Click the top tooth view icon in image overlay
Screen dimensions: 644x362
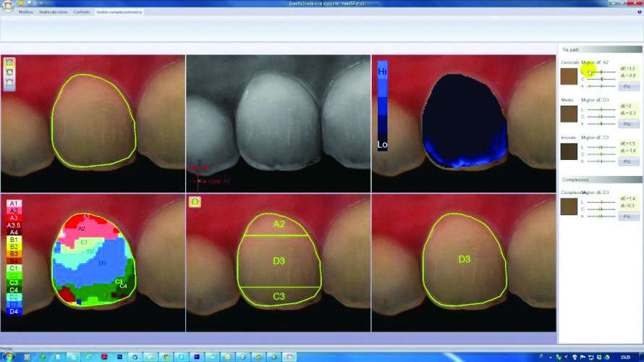tap(9, 63)
